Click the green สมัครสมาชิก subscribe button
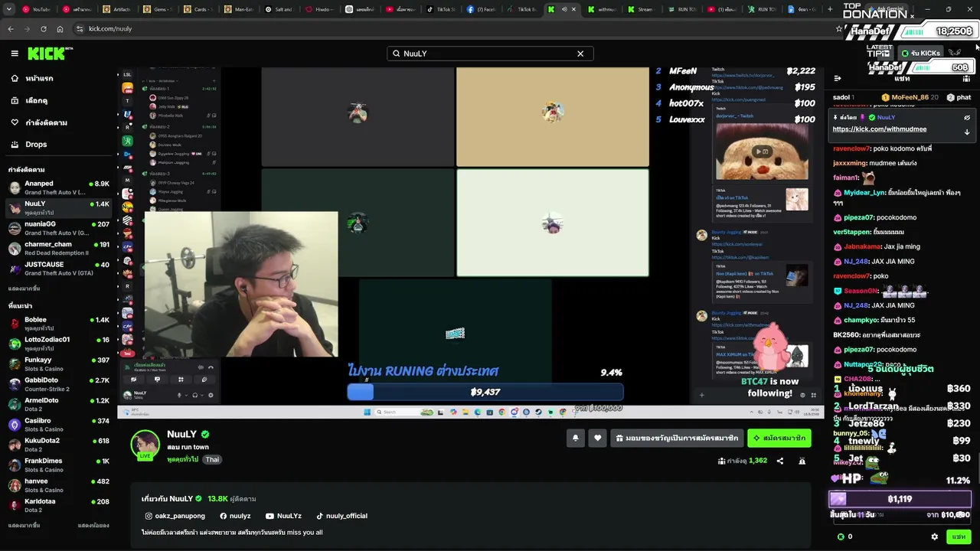Screen dimensions: 980x551 point(779,438)
